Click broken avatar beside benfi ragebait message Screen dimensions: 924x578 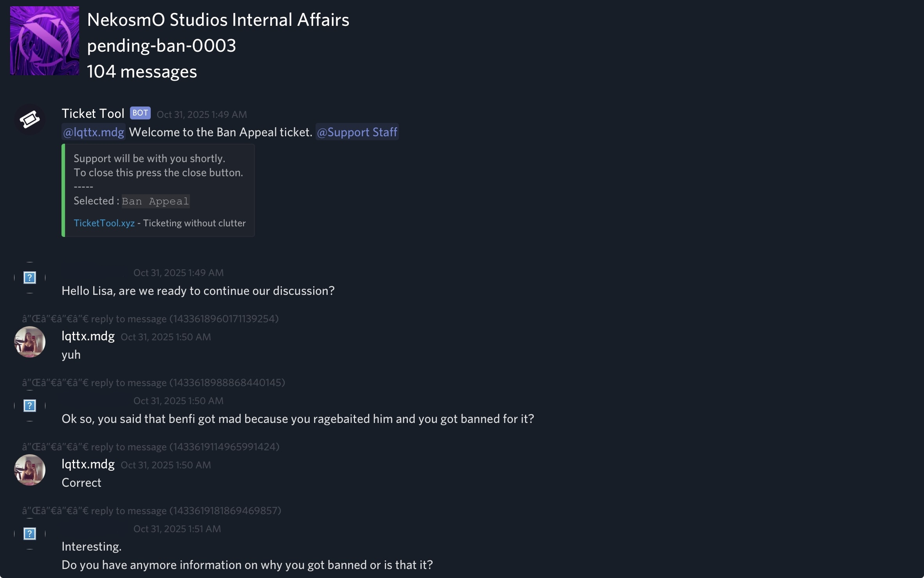pyautogui.click(x=30, y=406)
